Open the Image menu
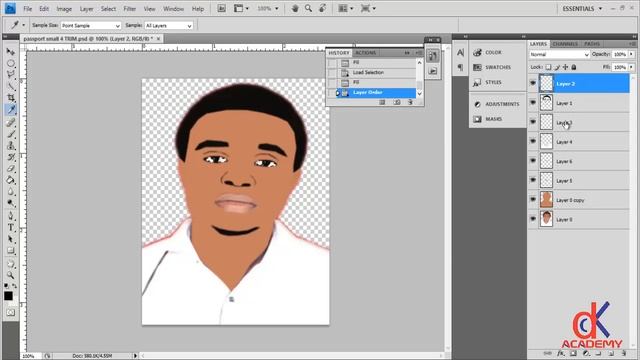This screenshot has height=360, width=640. click(x=64, y=9)
